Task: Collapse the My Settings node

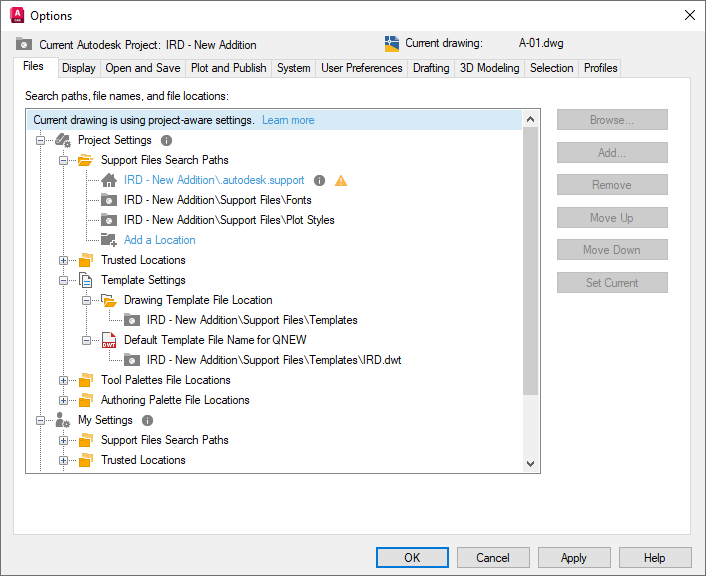Action: click(41, 421)
